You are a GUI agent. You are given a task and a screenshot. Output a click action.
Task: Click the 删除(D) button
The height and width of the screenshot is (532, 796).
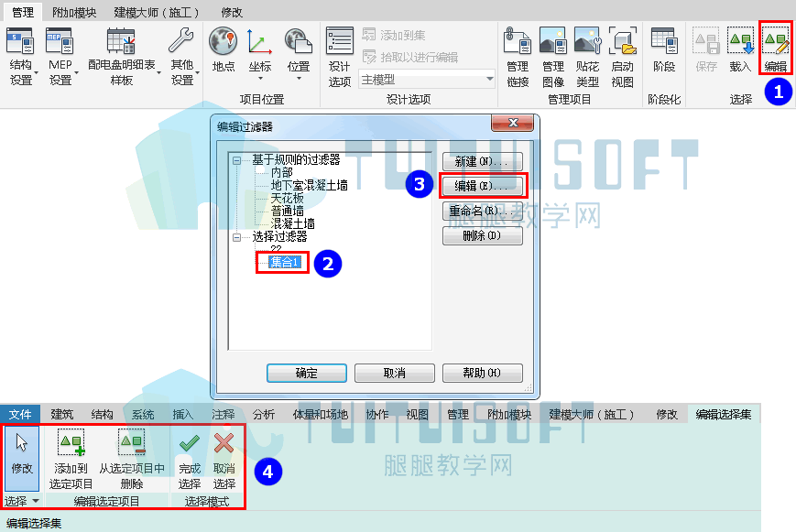point(482,235)
